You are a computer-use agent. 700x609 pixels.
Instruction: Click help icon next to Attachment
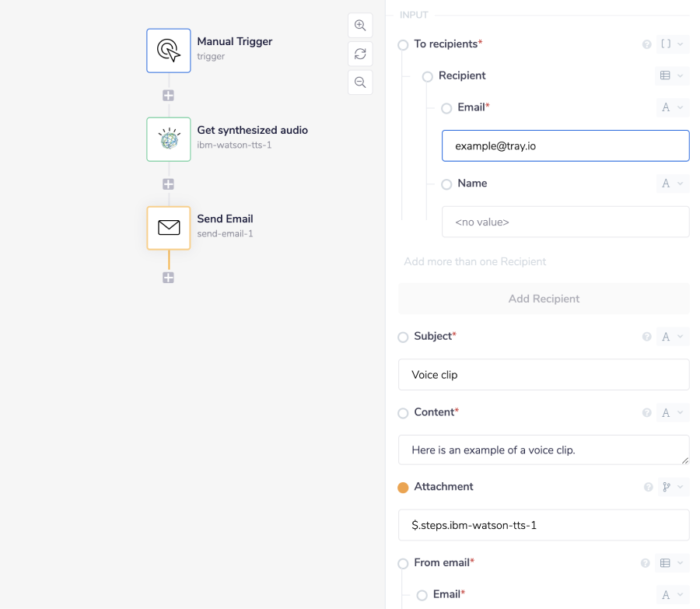click(x=648, y=487)
